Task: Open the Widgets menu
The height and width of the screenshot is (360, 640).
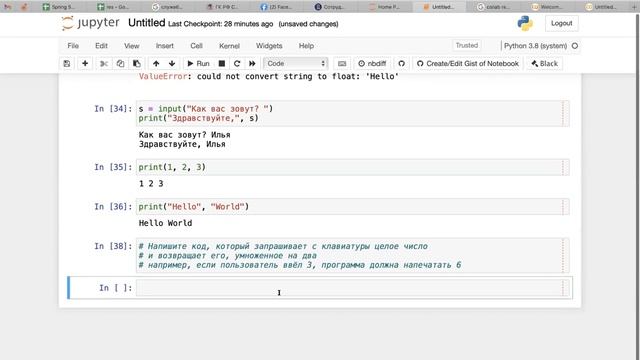Action: pyautogui.click(x=269, y=46)
